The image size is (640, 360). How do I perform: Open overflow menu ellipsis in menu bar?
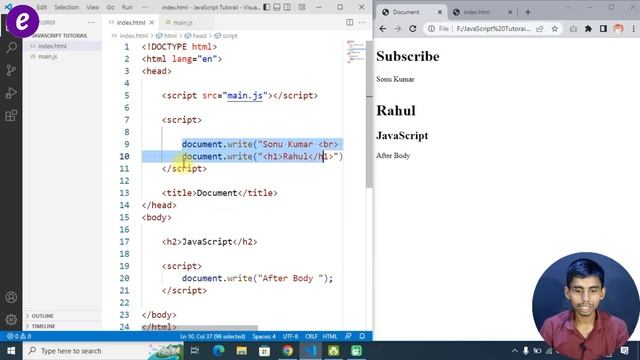pos(145,7)
